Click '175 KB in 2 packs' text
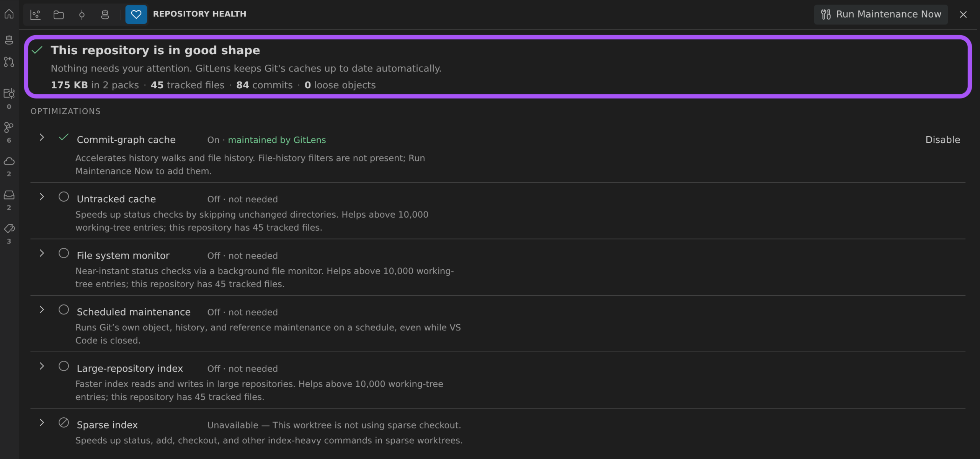Image resolution: width=980 pixels, height=459 pixels. pyautogui.click(x=95, y=85)
